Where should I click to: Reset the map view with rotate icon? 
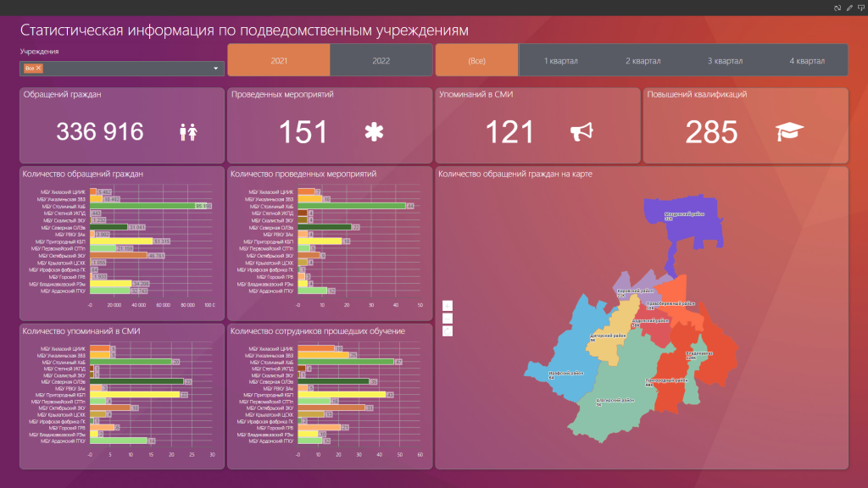coord(448,330)
